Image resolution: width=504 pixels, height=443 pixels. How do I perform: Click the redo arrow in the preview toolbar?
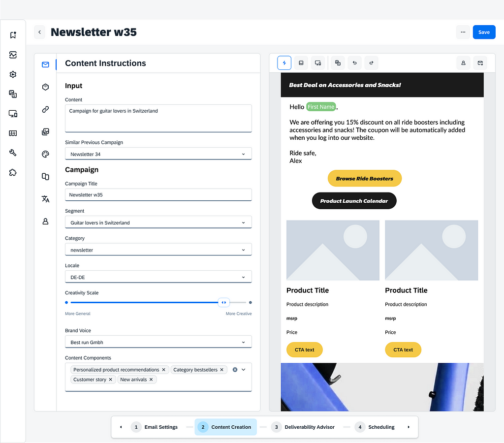[x=371, y=63]
